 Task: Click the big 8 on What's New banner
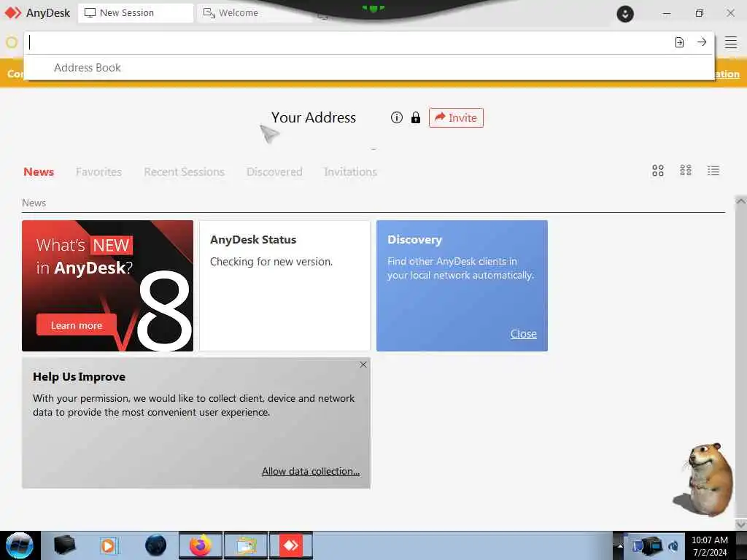tap(165, 309)
